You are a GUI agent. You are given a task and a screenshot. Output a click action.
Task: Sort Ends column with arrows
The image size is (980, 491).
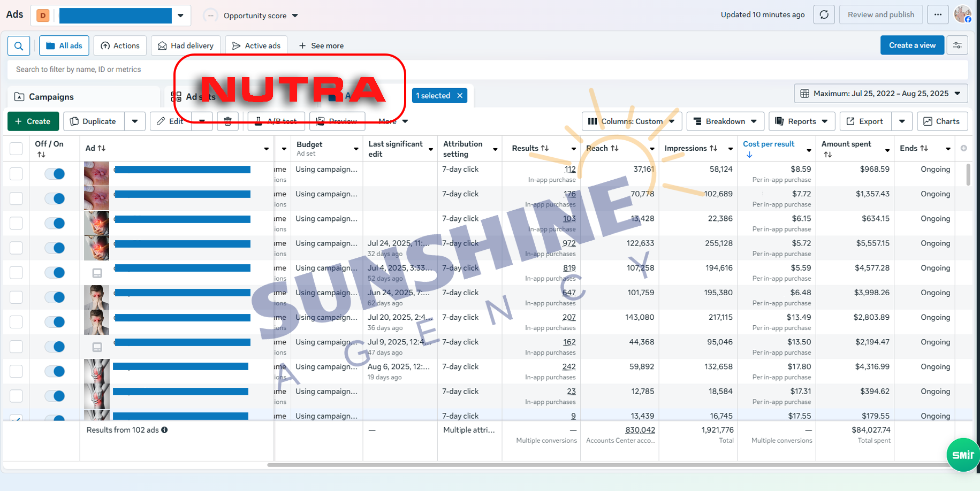[924, 148]
